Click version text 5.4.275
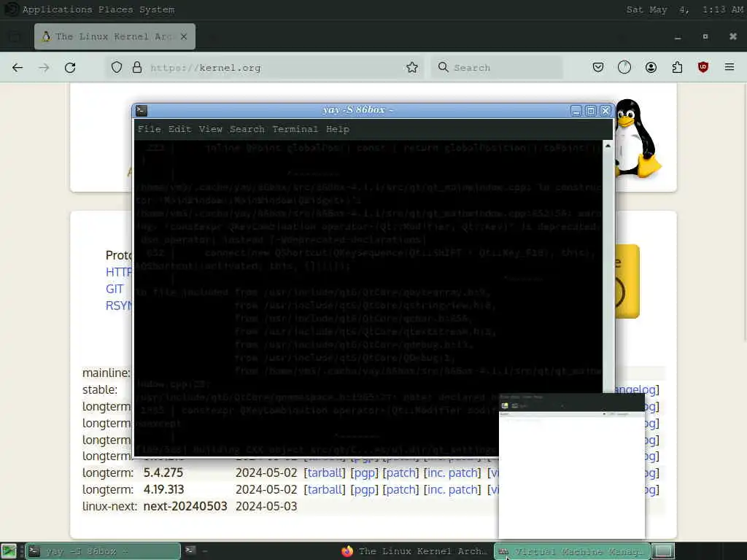This screenshot has width=747, height=560. click(163, 472)
